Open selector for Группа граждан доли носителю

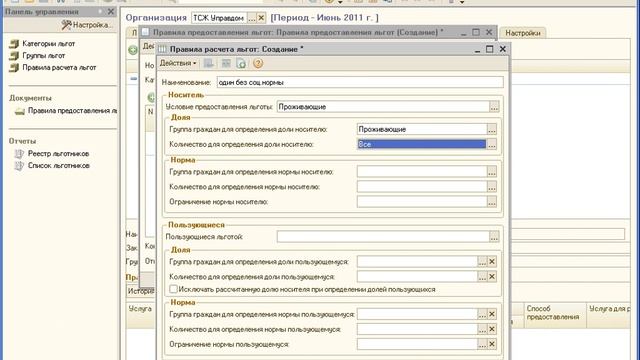tap(492, 129)
